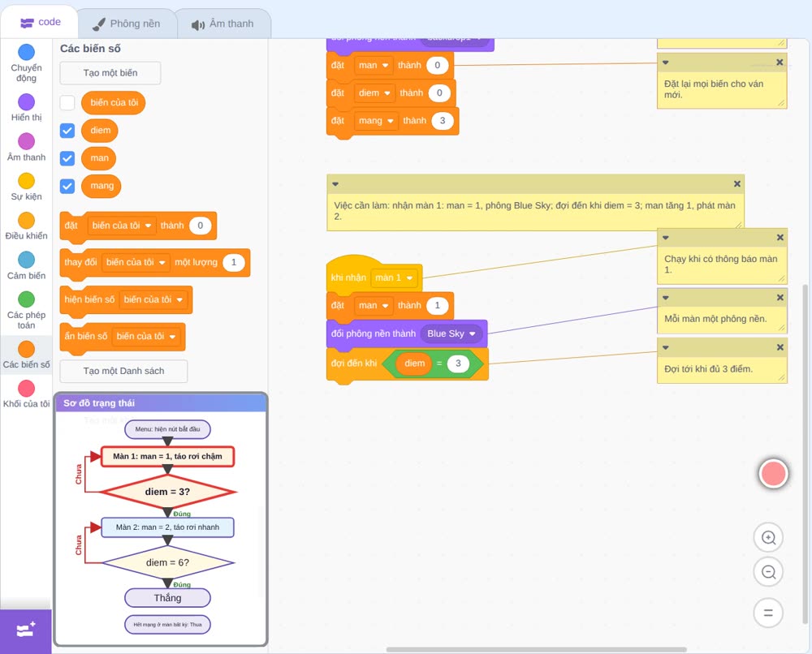Uncheck the diem variable checkbox
The image size is (812, 654).
tap(67, 131)
